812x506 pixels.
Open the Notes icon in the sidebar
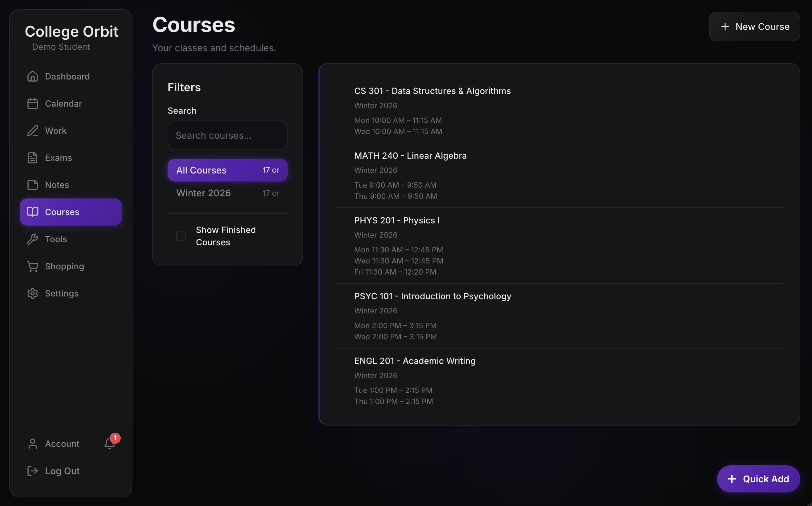click(x=32, y=185)
